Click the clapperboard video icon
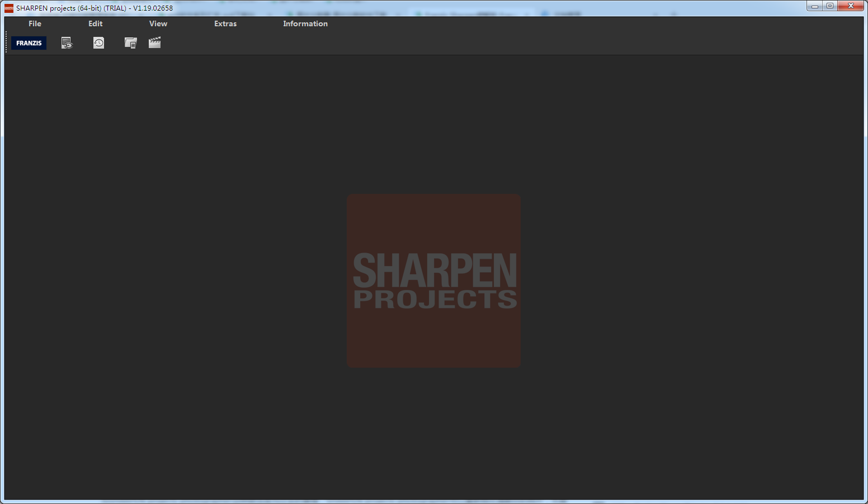This screenshot has width=868, height=504. pos(155,42)
